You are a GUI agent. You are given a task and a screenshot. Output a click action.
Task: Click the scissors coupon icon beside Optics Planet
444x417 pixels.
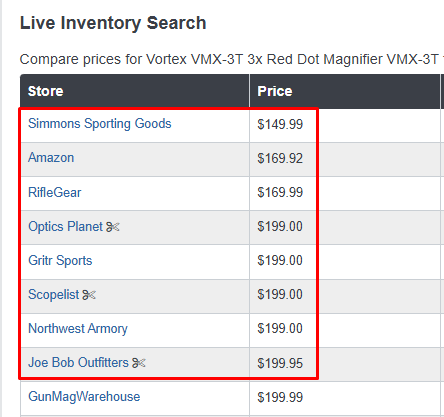113,227
